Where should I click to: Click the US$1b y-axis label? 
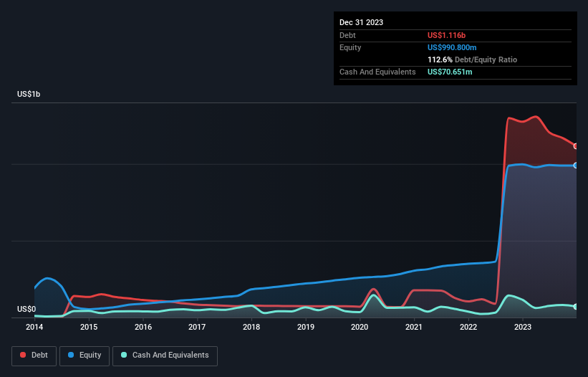tap(29, 94)
